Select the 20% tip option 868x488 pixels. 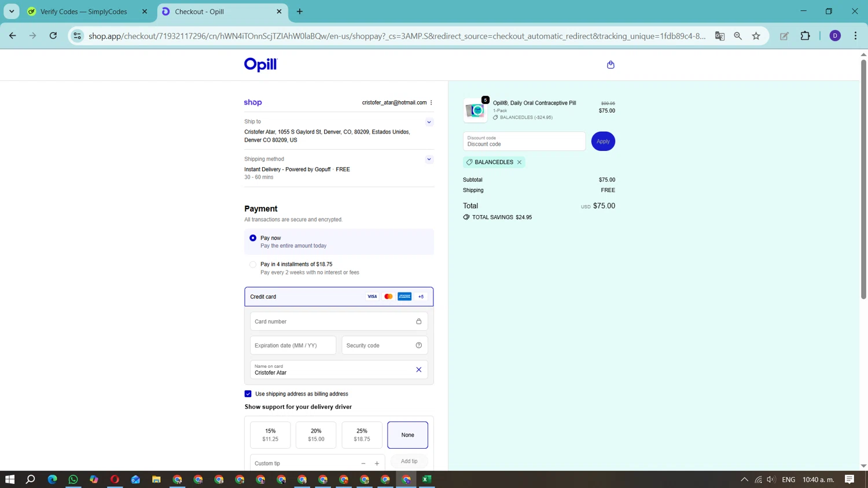point(316,435)
